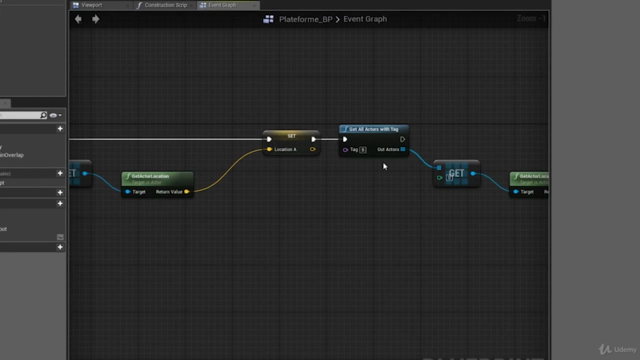Click the full GET node array input pin
This screenshot has width=640, height=360.
click(x=439, y=167)
